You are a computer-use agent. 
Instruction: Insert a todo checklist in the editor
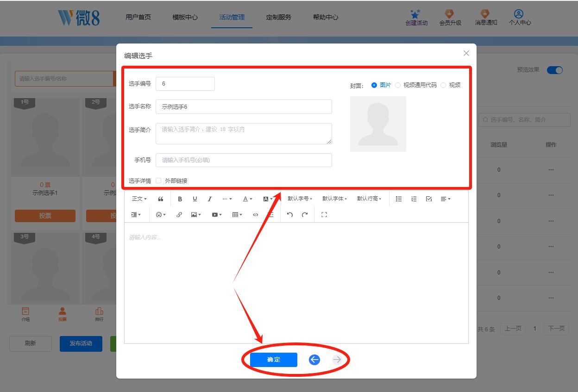point(429,199)
